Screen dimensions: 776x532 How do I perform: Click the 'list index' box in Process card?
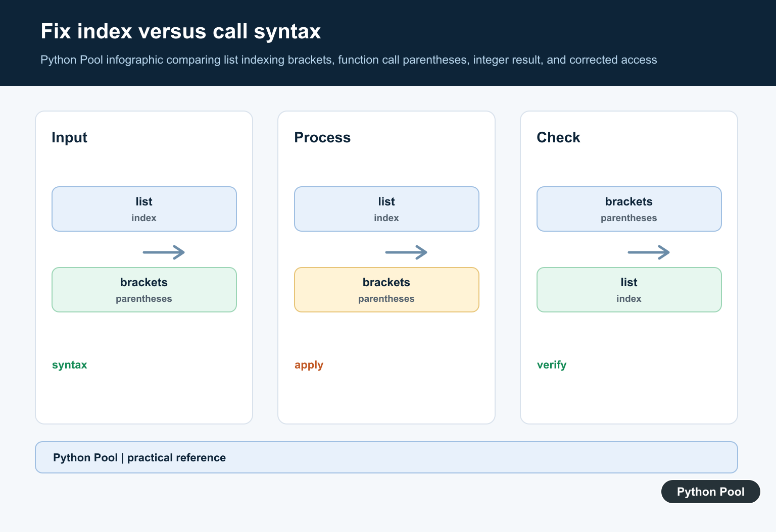click(386, 209)
